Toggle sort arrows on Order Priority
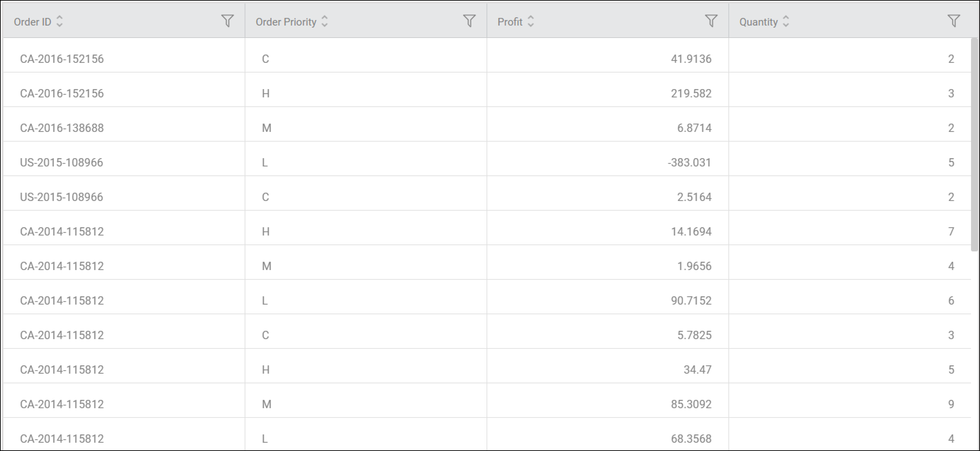Image resolution: width=980 pixels, height=451 pixels. point(324,21)
